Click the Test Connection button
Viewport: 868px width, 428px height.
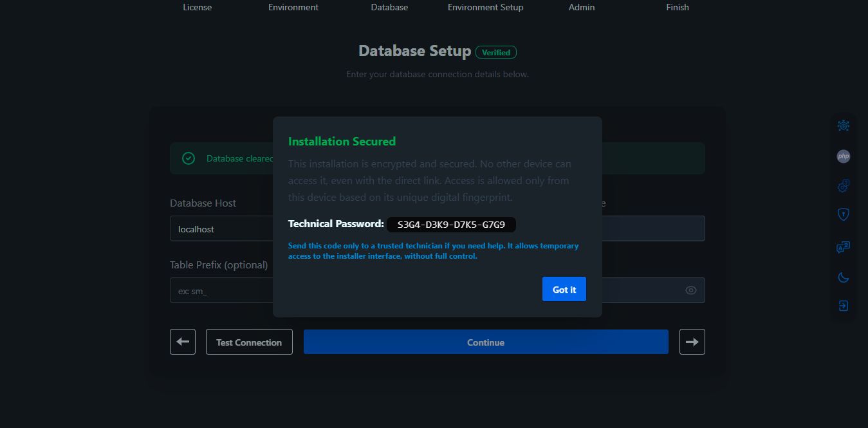(x=249, y=342)
